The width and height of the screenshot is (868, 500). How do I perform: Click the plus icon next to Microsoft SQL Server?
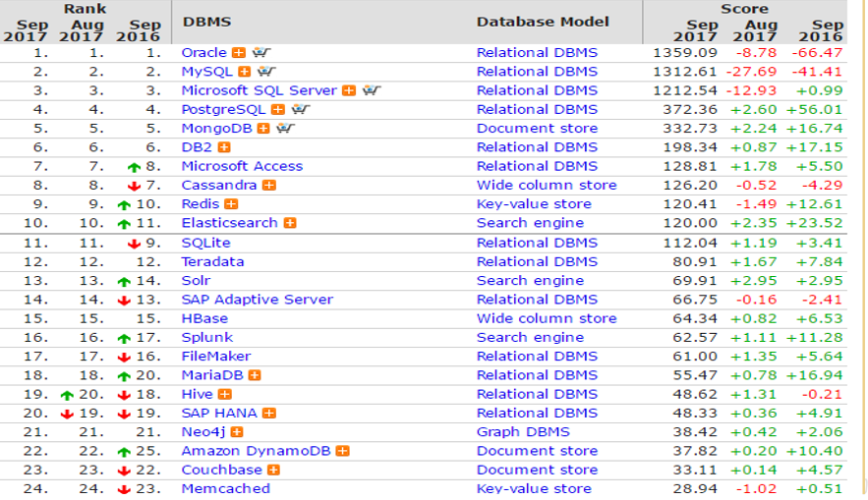(x=349, y=90)
